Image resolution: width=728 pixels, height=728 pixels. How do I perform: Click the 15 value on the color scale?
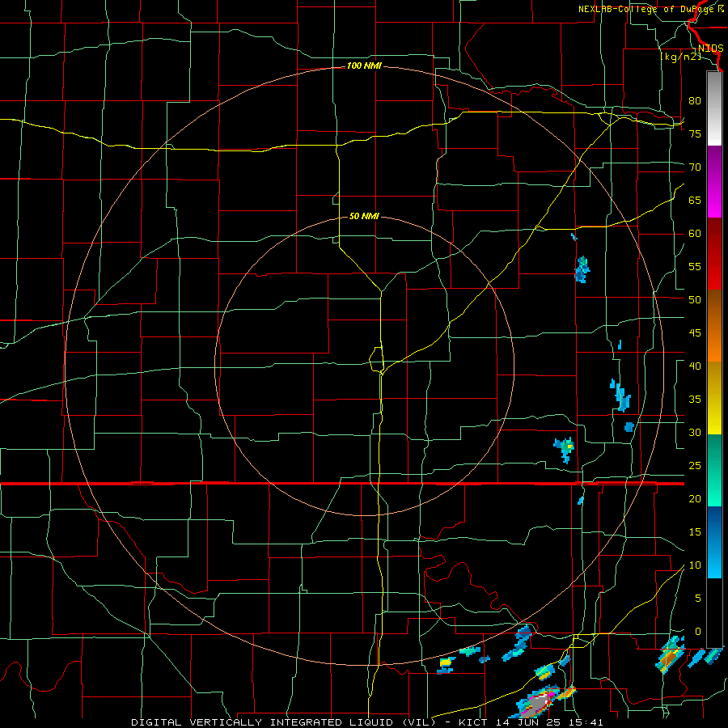click(695, 531)
